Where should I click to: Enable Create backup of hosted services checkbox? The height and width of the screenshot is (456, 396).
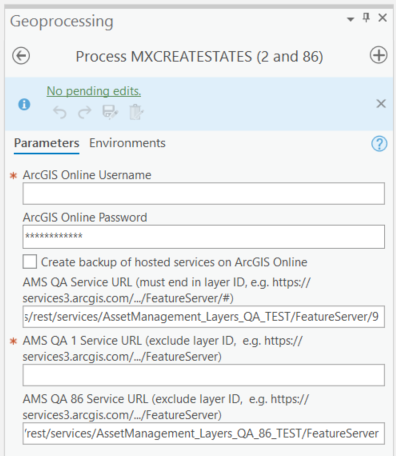click(30, 262)
